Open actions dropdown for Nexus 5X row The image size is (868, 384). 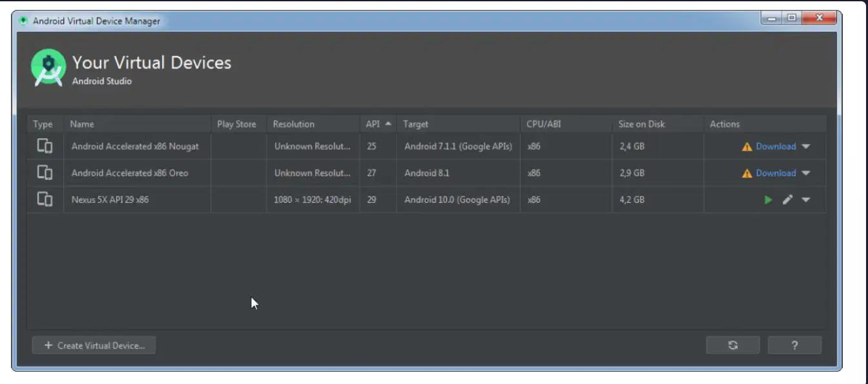(806, 200)
